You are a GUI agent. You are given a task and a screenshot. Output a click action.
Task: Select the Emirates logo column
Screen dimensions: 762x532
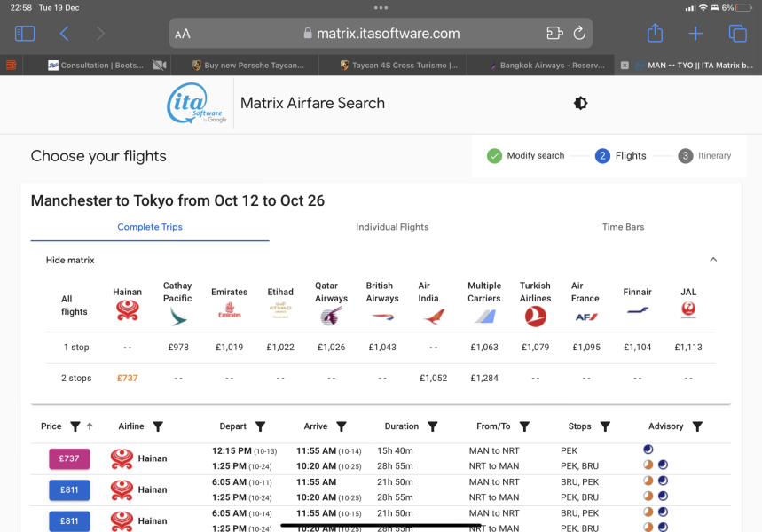tap(230, 310)
